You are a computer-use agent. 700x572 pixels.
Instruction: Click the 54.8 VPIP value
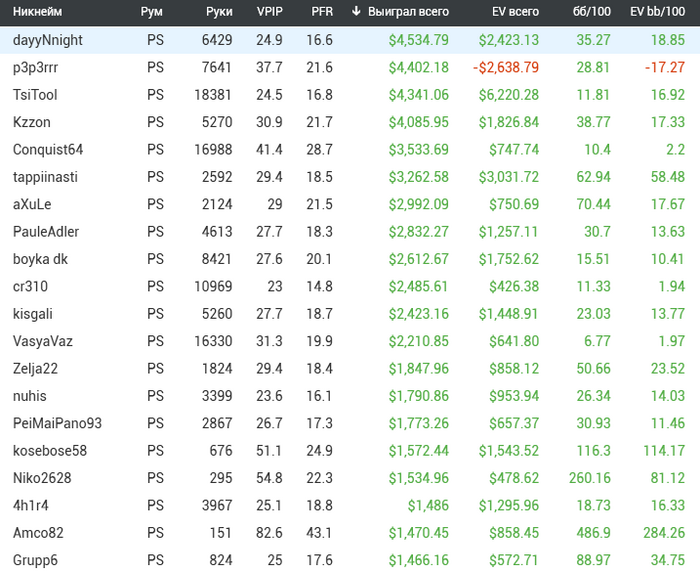coord(269,478)
